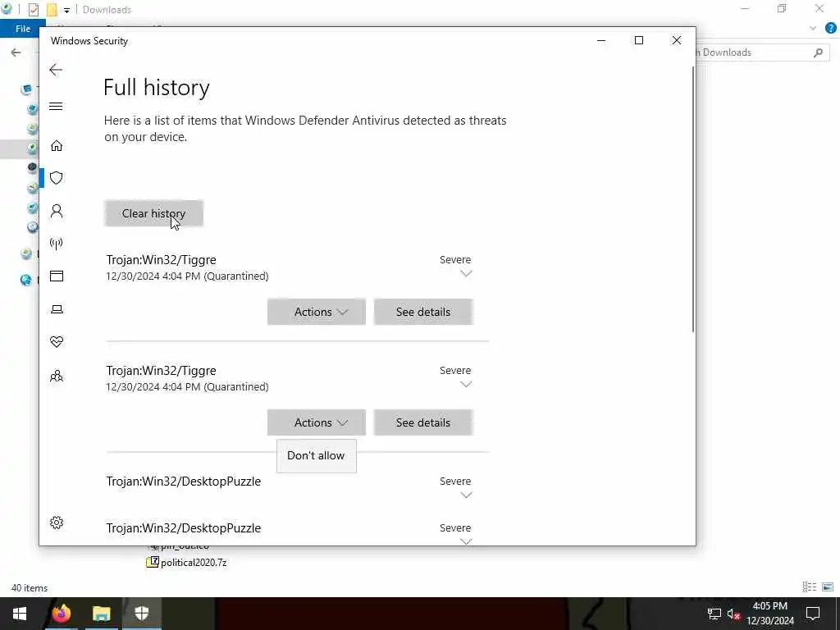The height and width of the screenshot is (630, 840).
Task: Open the Home page icon in sidebar
Action: (57, 146)
